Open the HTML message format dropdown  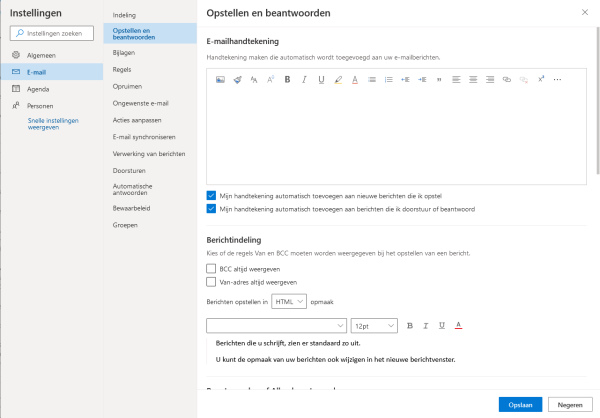click(x=289, y=302)
